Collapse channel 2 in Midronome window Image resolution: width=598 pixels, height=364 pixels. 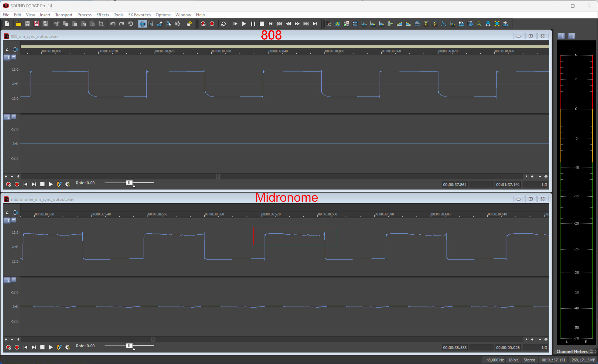pyautogui.click(x=14, y=280)
